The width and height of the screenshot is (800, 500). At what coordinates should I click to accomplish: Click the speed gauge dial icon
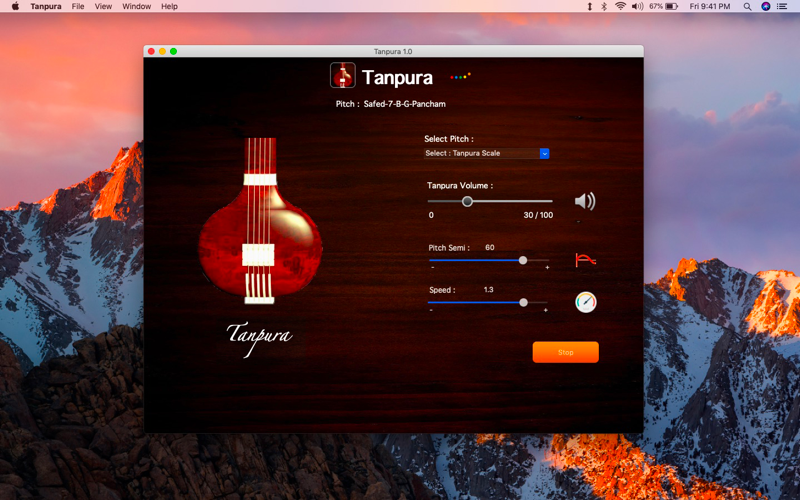point(586,302)
